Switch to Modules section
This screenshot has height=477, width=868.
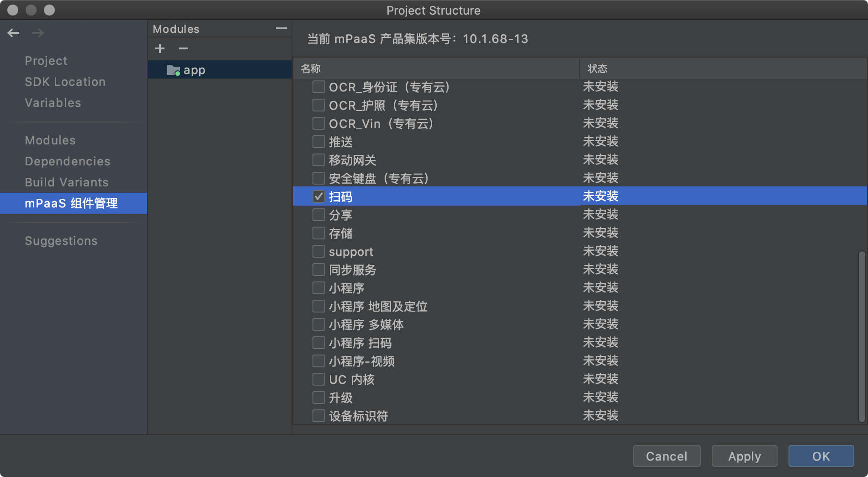pyautogui.click(x=50, y=140)
